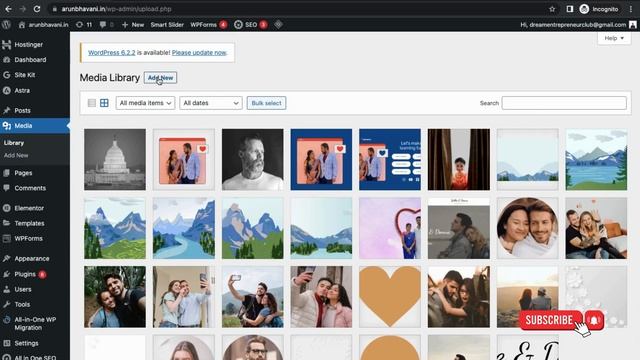This screenshot has width=640, height=360.
Task: Click the New plus item in admin bar
Action: click(133, 25)
